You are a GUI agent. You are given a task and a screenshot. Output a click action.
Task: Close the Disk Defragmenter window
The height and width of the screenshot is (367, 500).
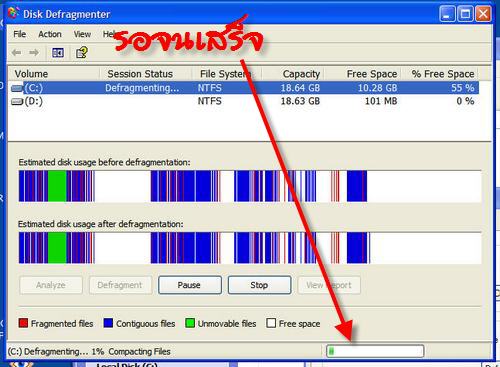pos(483,14)
